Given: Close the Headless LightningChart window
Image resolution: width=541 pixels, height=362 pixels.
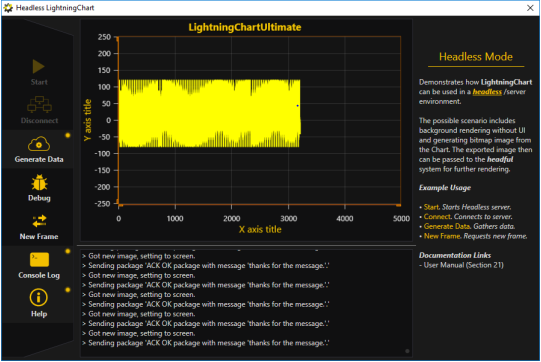Looking at the screenshot, I should click(530, 8).
